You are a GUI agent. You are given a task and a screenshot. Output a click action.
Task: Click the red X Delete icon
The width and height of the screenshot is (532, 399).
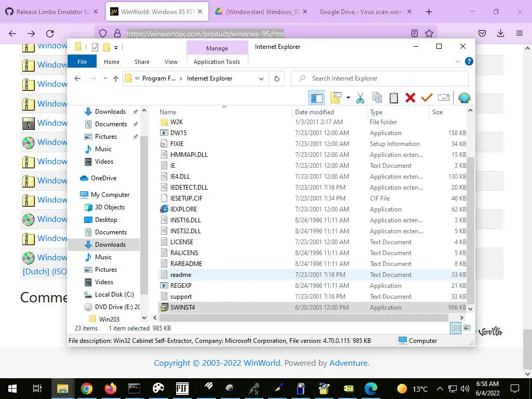pos(410,98)
